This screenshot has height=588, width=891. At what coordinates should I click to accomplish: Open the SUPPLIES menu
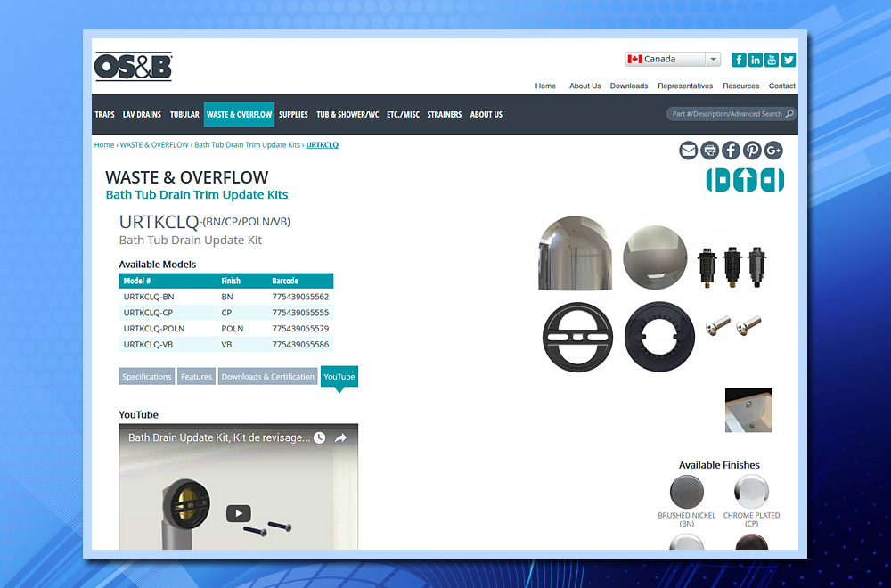(293, 114)
